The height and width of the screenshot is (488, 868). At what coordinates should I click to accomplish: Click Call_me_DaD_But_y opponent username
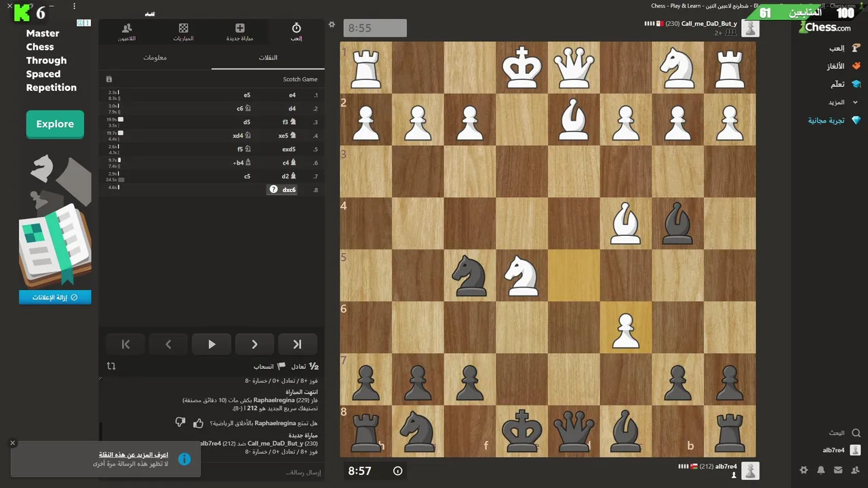709,24
